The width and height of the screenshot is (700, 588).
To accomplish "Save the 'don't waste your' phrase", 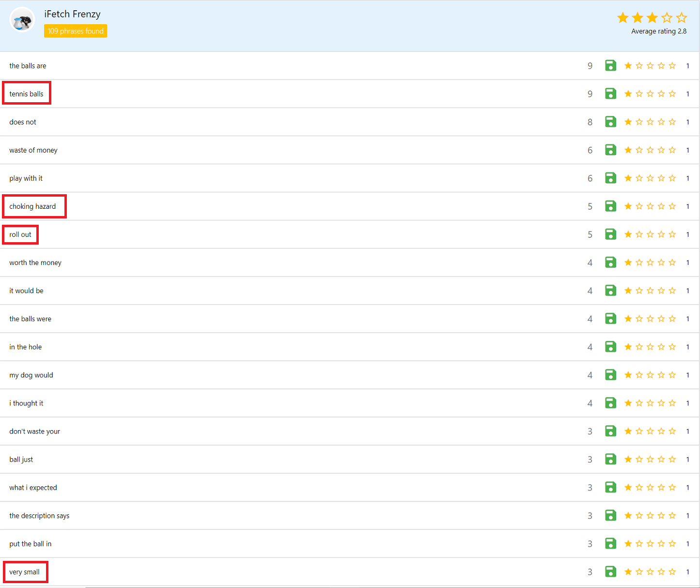I will pyautogui.click(x=610, y=431).
